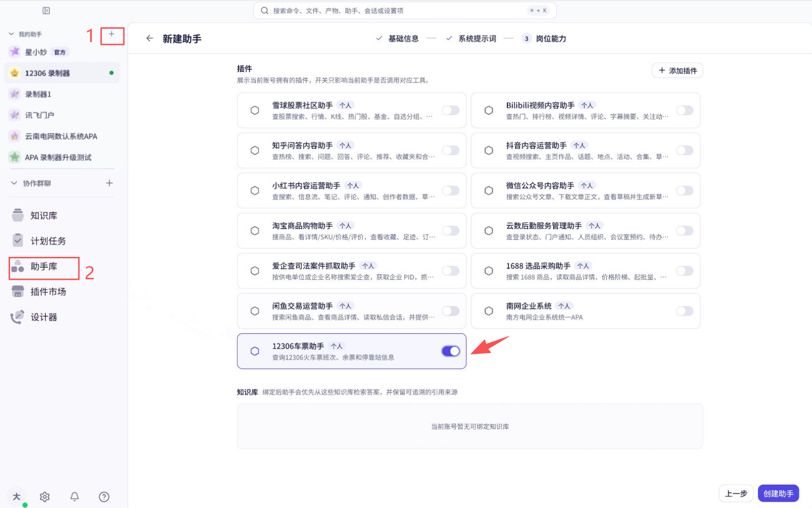Enable the 南网企业系统 plugin switch
The height and width of the screenshot is (508, 812).
click(684, 311)
